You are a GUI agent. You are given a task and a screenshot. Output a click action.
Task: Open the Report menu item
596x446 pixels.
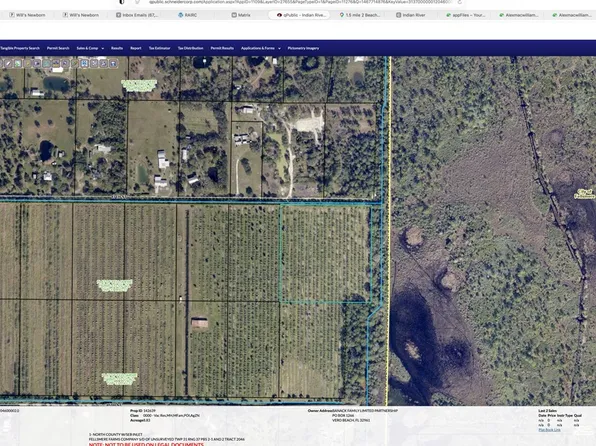point(136,48)
